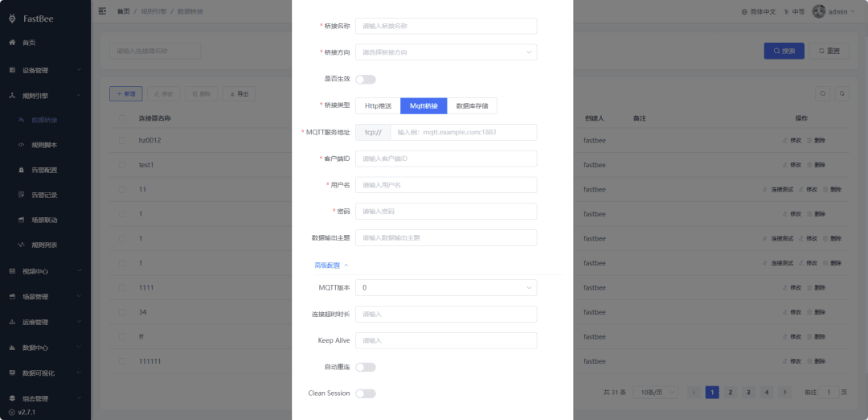The width and height of the screenshot is (868, 420).
Task: Tick the checkbox for row 1111
Action: [122, 287]
